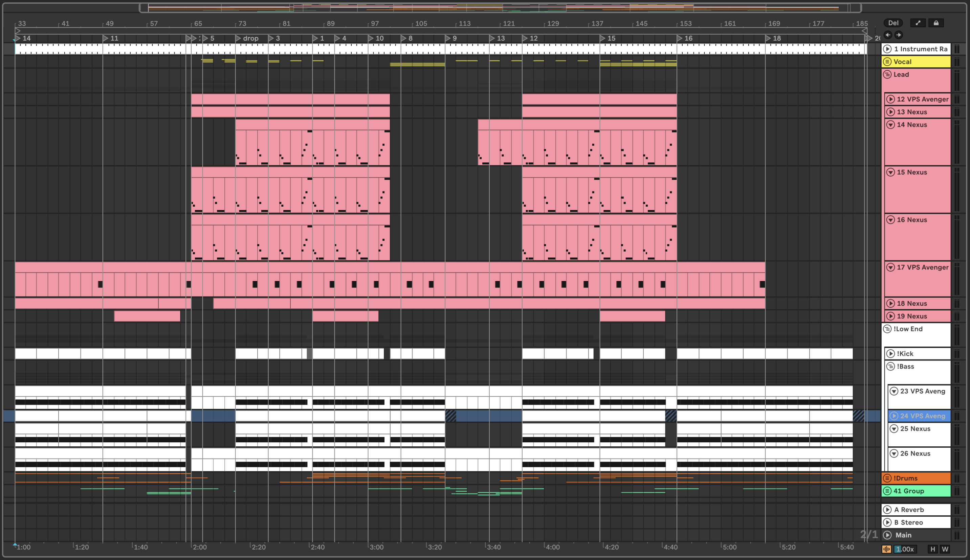
Task: Unfold the selected 24 VPS Aveng track
Action: (x=894, y=416)
